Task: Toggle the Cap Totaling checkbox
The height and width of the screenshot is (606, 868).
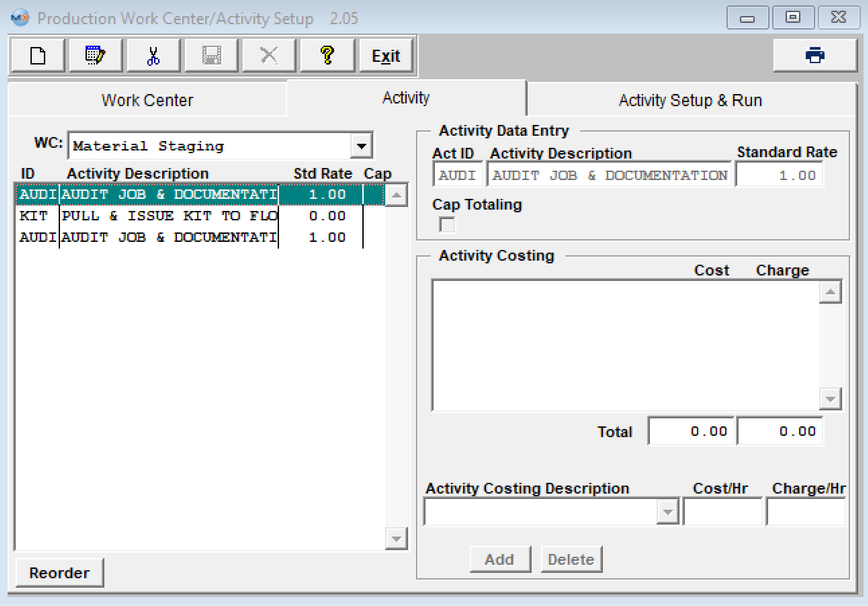Action: 447,224
